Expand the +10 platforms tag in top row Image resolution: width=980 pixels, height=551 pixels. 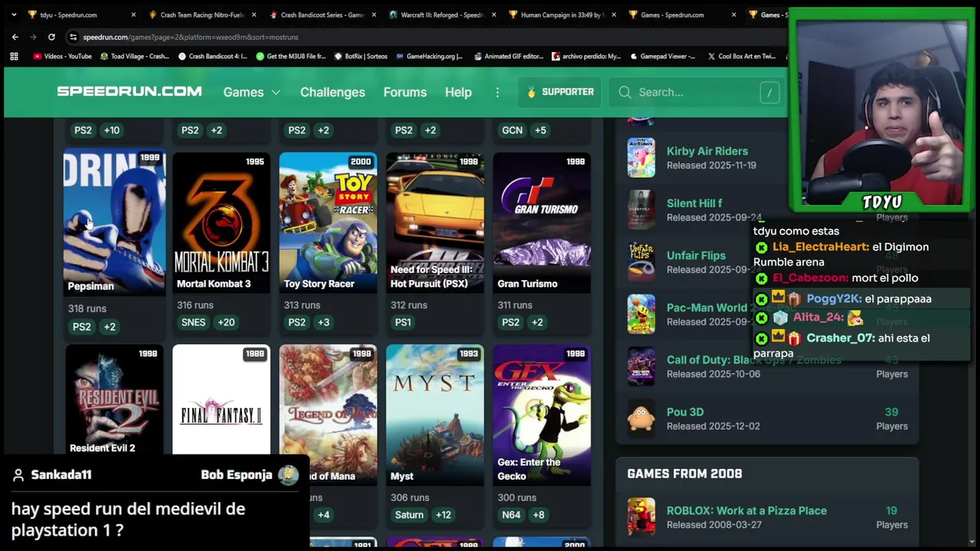point(112,130)
